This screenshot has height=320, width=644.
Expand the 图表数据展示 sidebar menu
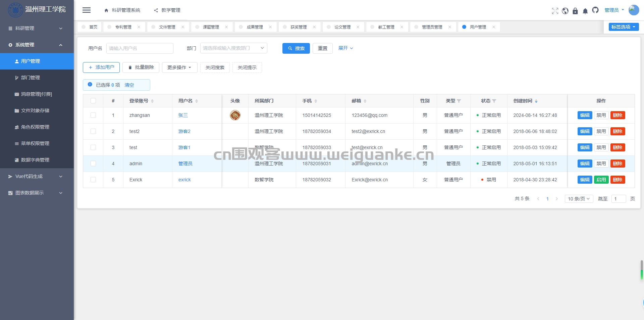point(37,193)
